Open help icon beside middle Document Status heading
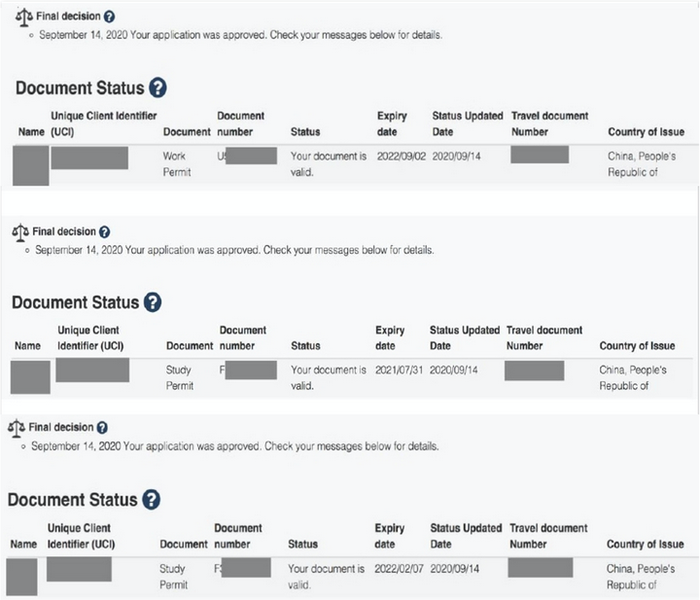Viewport: 700px width, 600px height. pos(153,302)
